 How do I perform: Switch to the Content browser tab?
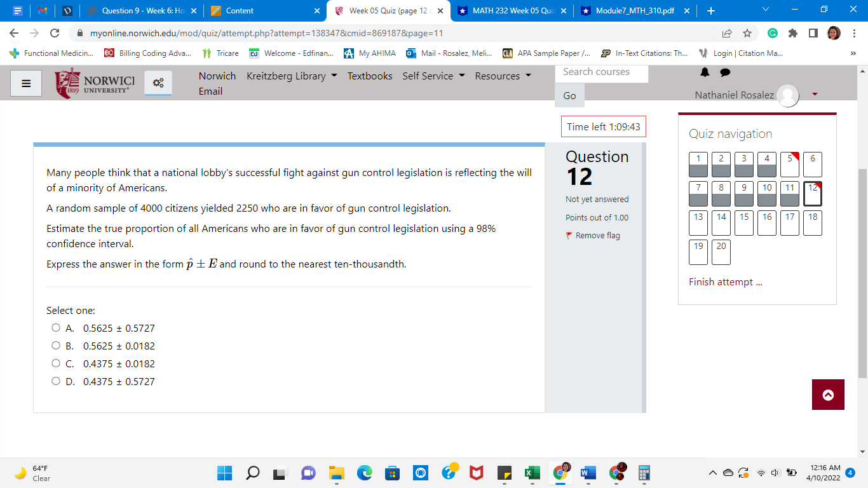point(265,11)
